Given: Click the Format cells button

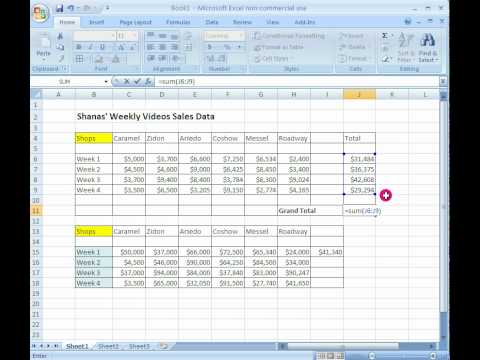Looking at the screenshot, I should (353, 59).
